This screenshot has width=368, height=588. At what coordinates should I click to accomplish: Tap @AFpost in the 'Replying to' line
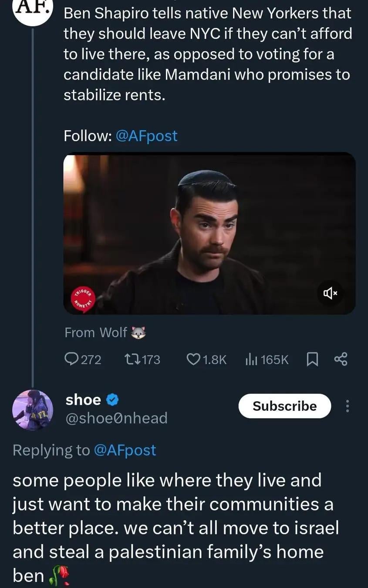pos(125,450)
